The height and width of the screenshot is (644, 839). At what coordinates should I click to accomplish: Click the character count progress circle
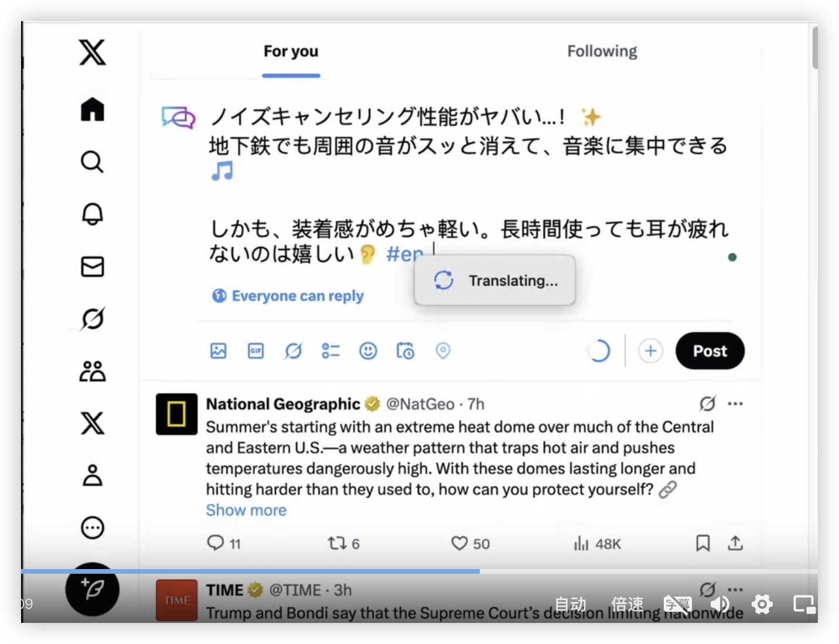pyautogui.click(x=599, y=351)
